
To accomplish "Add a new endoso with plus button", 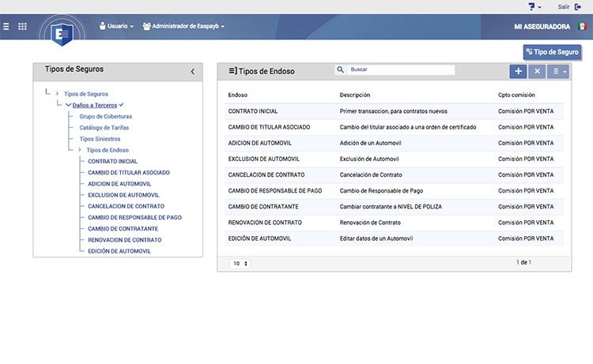I will point(518,71).
